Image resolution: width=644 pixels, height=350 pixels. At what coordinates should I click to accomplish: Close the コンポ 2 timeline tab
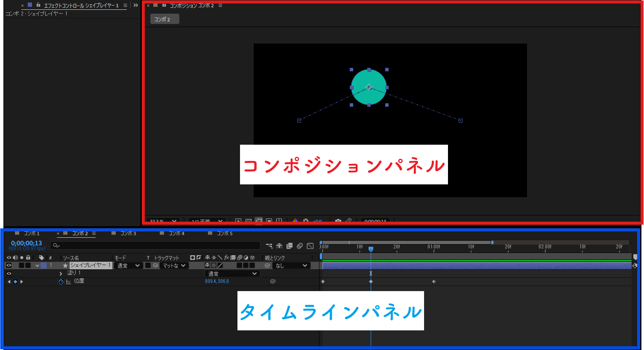pos(58,233)
